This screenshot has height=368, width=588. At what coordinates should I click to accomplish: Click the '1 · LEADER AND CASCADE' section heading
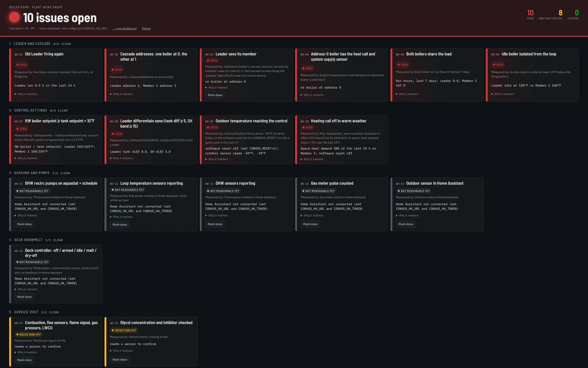click(30, 44)
